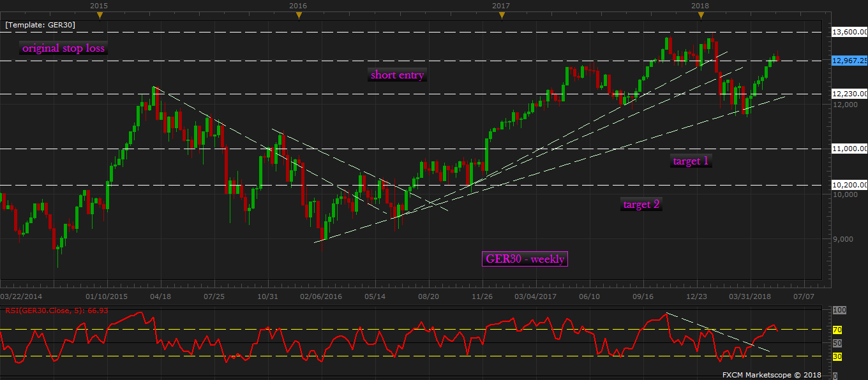The height and width of the screenshot is (380, 868).
Task: Click the 2018 year marker triangle
Action: (700, 15)
